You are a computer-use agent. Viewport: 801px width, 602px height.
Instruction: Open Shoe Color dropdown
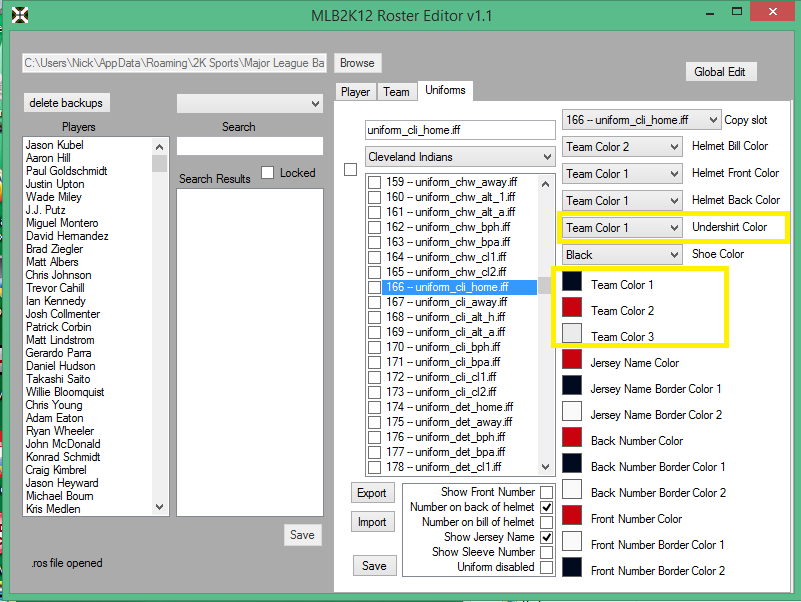click(x=623, y=254)
